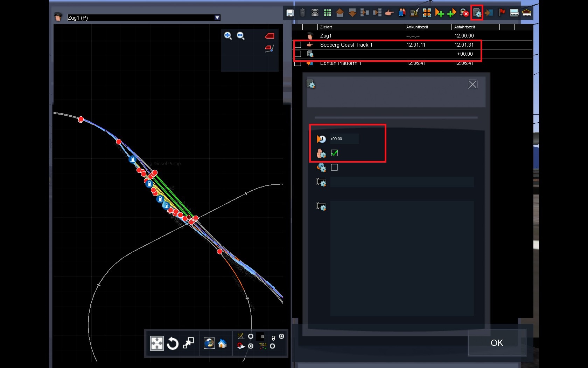Viewport: 588px width, 368px height.
Task: Click the trigger instruction list-gear toolbar icon
Action: coord(477,13)
